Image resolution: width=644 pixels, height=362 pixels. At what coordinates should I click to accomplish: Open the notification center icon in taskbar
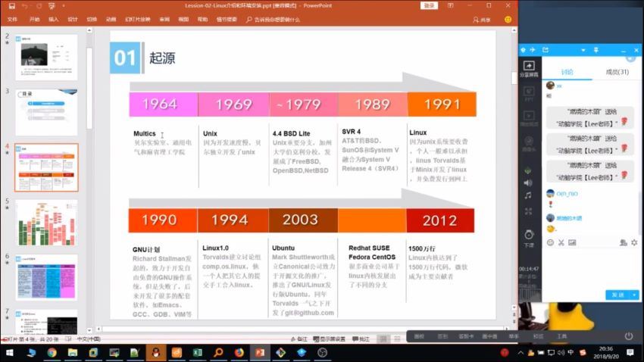point(630,353)
